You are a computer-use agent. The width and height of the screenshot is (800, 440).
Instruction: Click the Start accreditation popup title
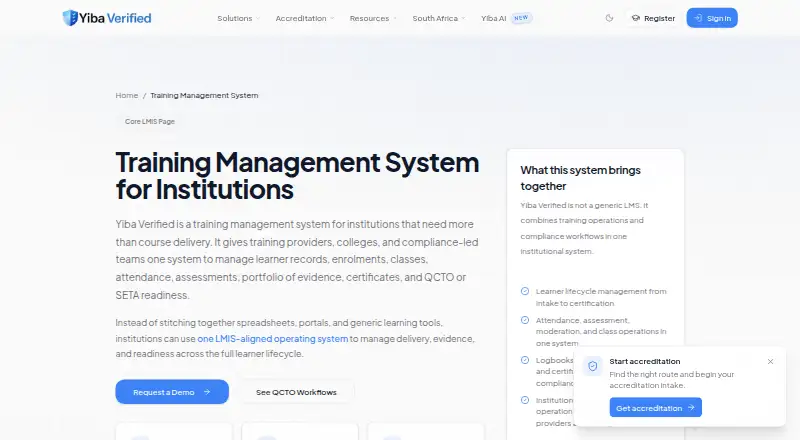[644, 361]
